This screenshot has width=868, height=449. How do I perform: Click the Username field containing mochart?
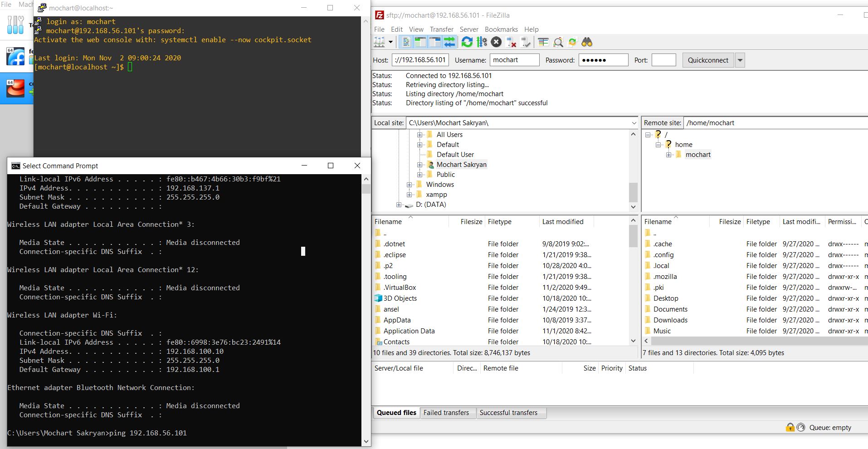(x=515, y=60)
